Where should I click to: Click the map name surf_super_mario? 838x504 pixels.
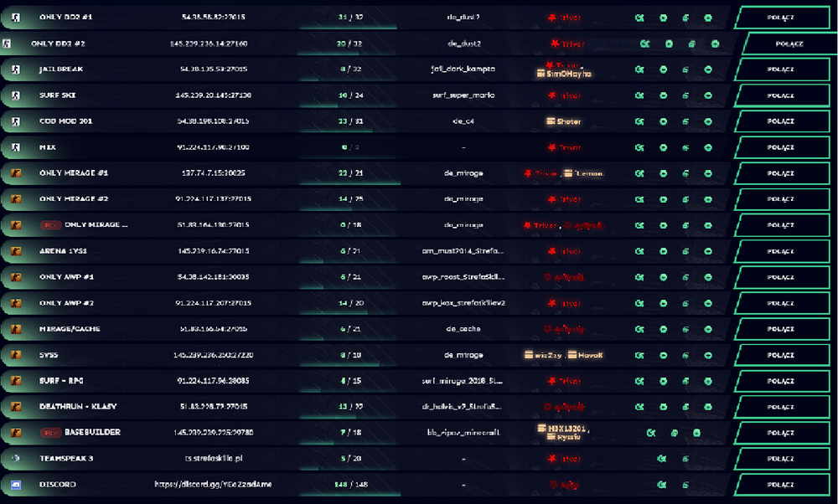coord(463,95)
